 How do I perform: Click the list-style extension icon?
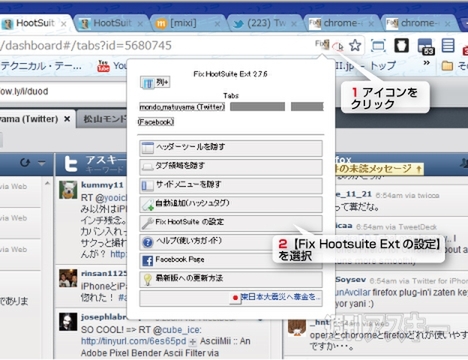tap(448, 45)
